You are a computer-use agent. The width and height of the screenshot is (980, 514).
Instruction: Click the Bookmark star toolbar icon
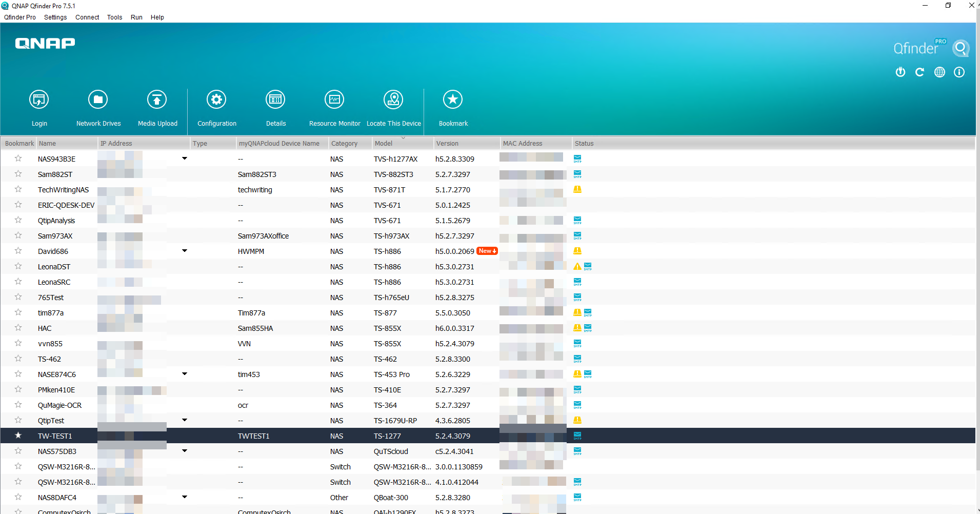[x=453, y=100]
